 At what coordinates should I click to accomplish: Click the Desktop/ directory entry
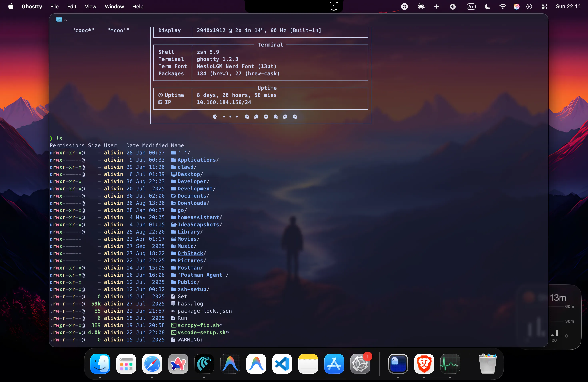click(190, 174)
